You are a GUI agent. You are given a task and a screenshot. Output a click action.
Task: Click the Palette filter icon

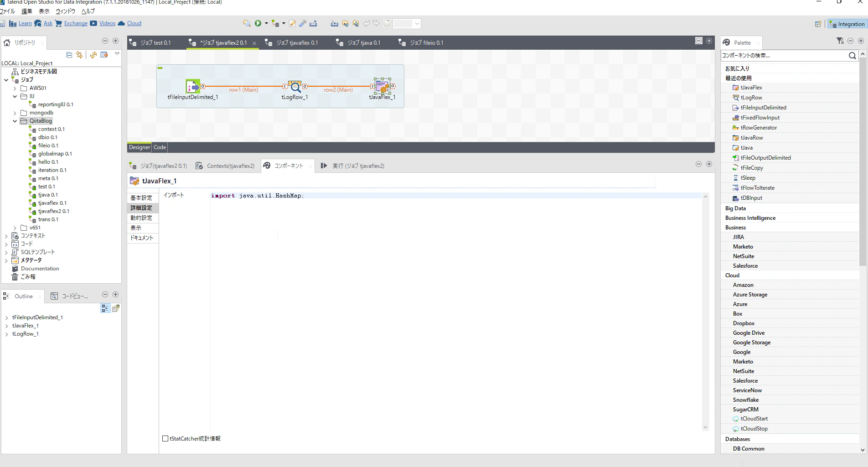click(x=840, y=41)
